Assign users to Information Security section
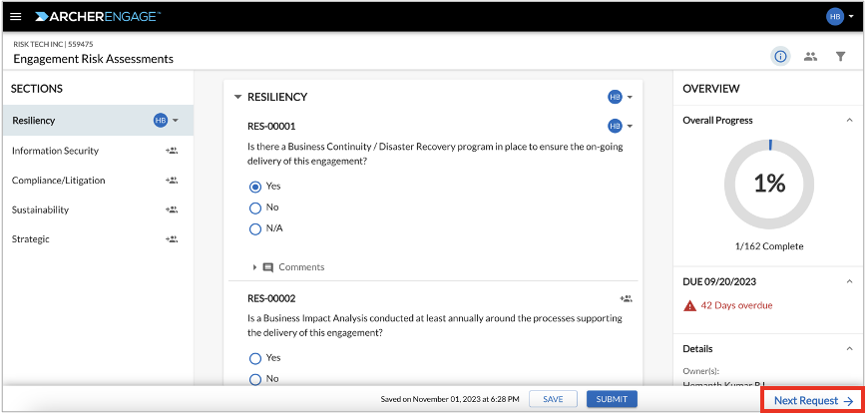Image resolution: width=868 pixels, height=417 pixels. coord(172,151)
